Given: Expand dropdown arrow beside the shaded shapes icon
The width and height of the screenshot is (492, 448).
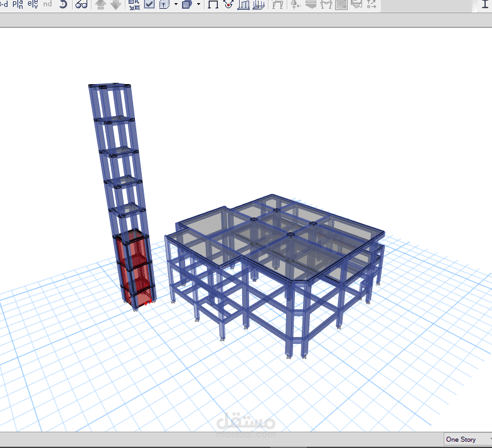Looking at the screenshot, I should pos(198,4).
